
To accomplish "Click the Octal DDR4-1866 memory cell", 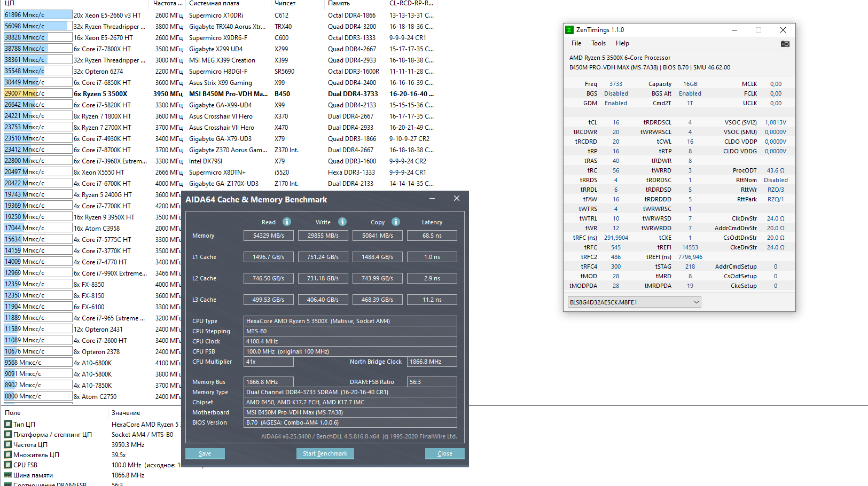I will 352,15.
